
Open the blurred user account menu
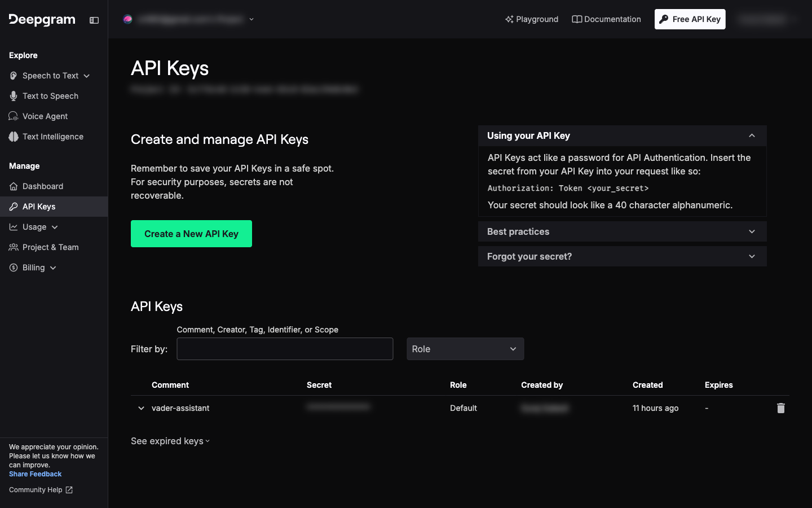(x=767, y=19)
